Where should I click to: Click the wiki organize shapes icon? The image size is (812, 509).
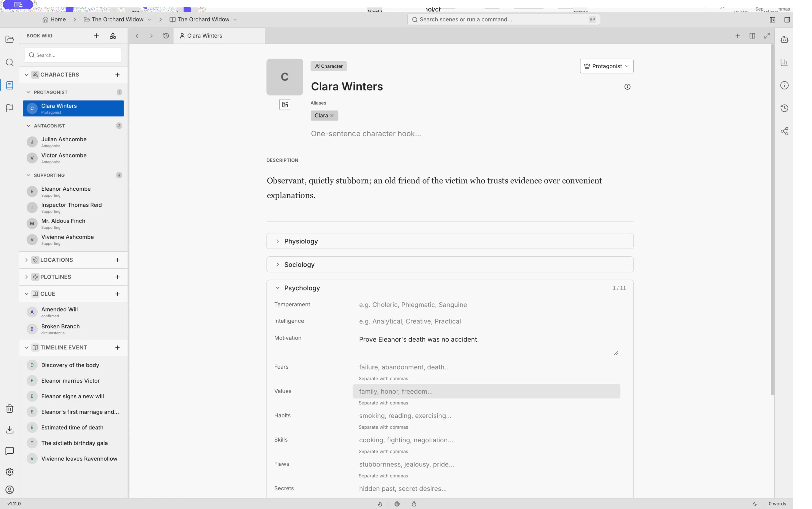pyautogui.click(x=113, y=36)
